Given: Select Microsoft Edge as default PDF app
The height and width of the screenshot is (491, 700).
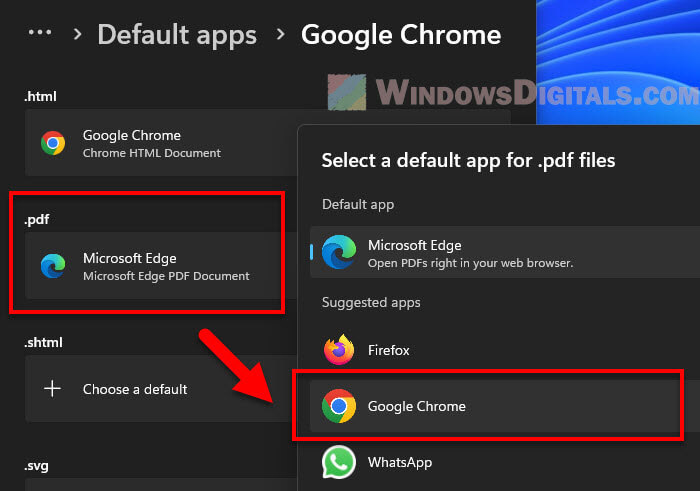Looking at the screenshot, I should coord(505,252).
